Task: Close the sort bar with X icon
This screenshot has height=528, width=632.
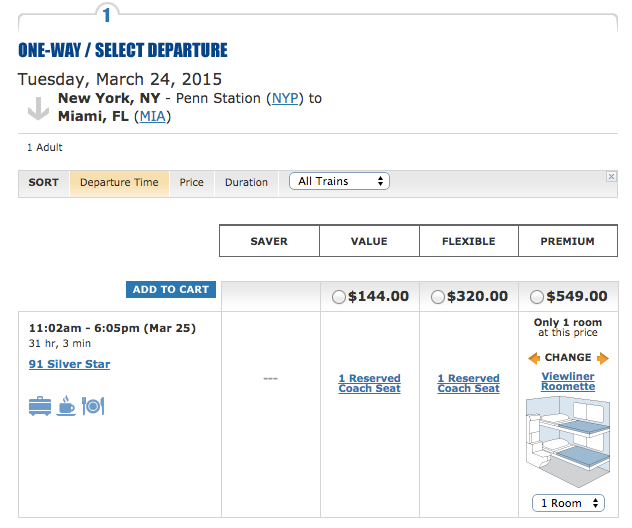Action: coord(611,177)
